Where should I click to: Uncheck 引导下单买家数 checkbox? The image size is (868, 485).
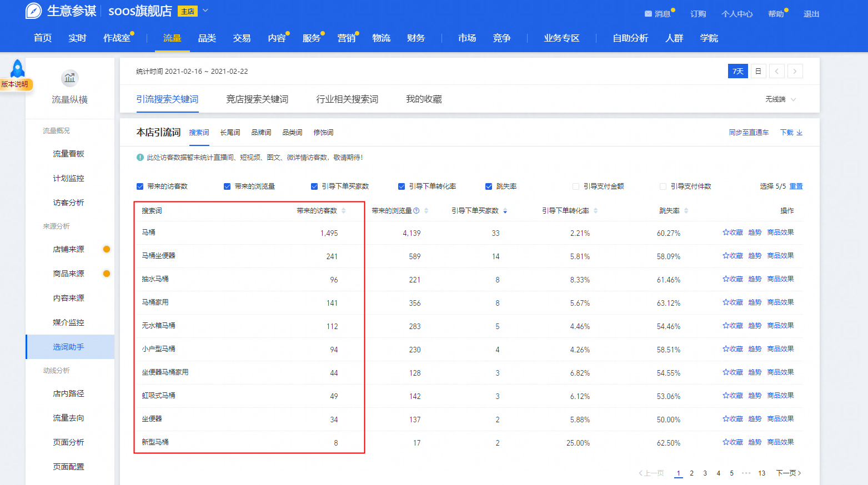(314, 186)
